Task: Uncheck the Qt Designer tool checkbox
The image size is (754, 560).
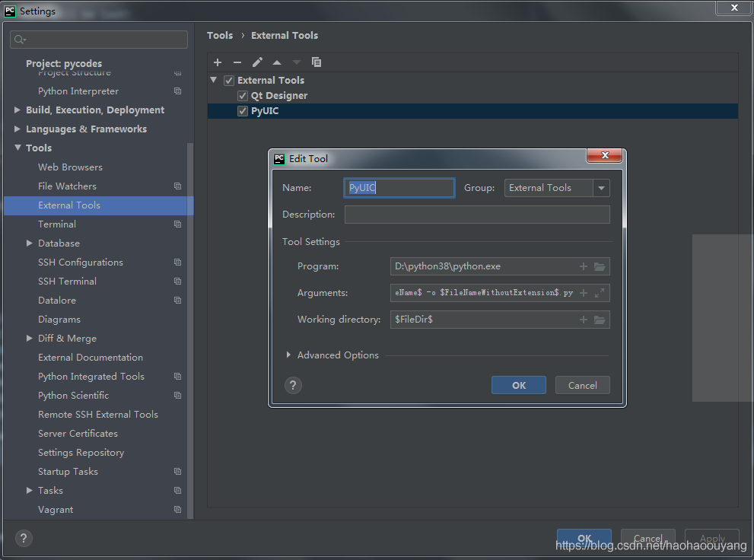Action: tap(243, 96)
